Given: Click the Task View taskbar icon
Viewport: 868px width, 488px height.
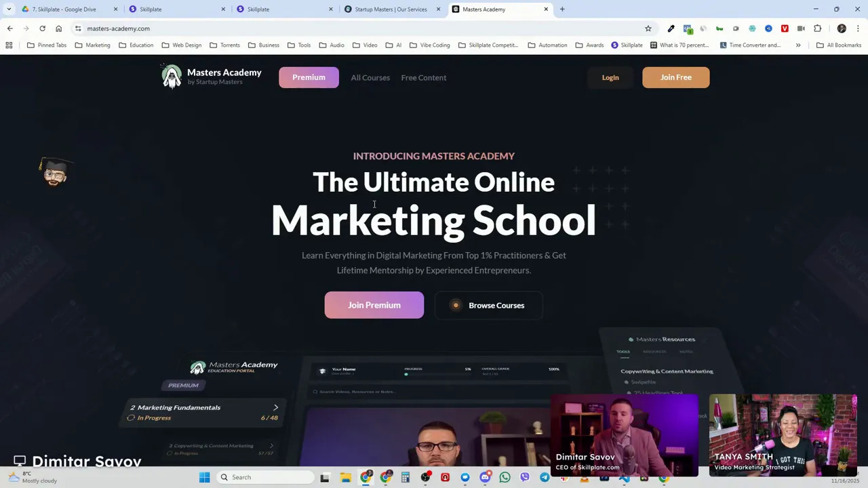Looking at the screenshot, I should 325,477.
